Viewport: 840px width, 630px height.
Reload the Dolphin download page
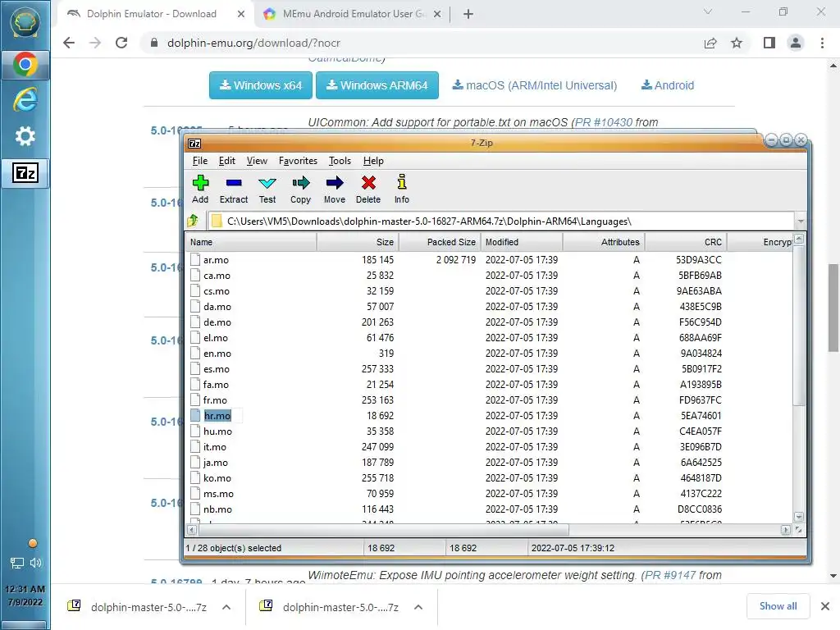click(x=121, y=43)
